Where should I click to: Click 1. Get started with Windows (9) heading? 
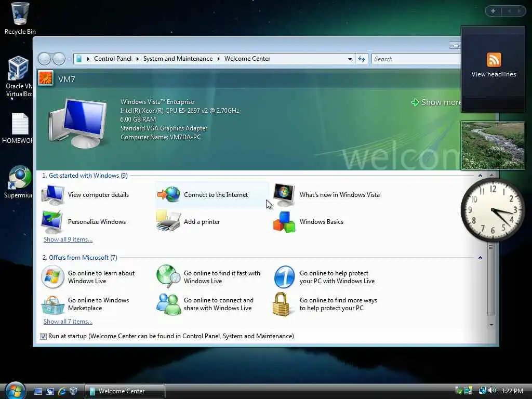coord(85,176)
